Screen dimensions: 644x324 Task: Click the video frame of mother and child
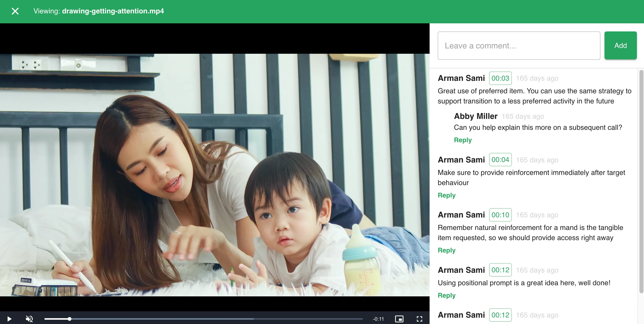(x=215, y=175)
